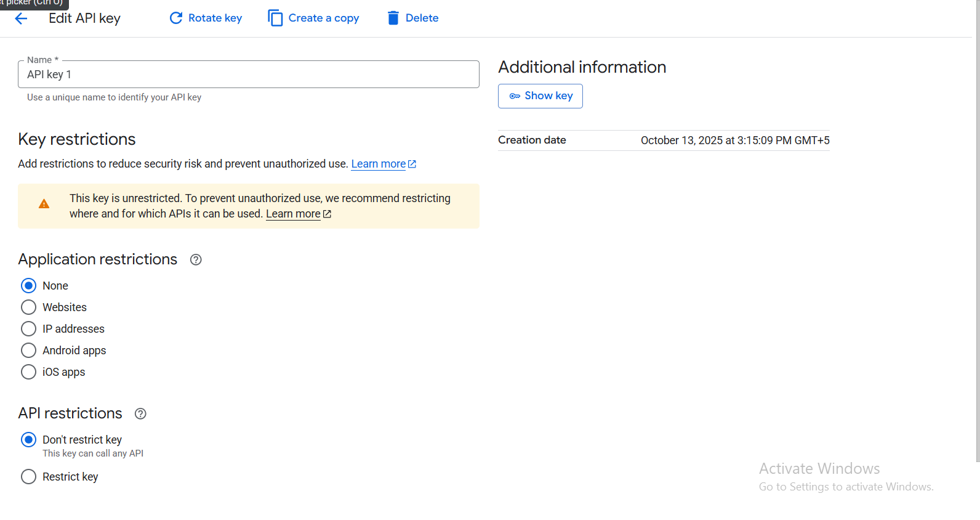The width and height of the screenshot is (980, 520).
Task: Click the orange warning triangle icon
Action: click(x=44, y=204)
